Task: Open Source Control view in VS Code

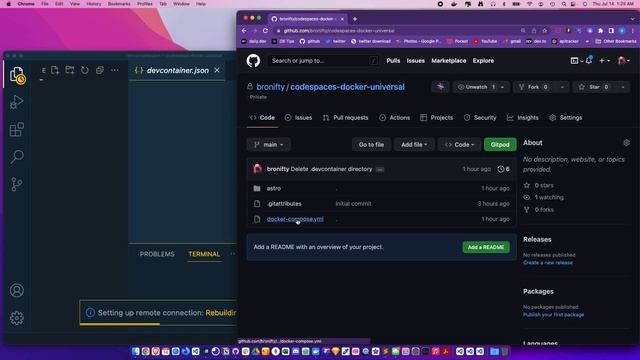Action: click(17, 184)
